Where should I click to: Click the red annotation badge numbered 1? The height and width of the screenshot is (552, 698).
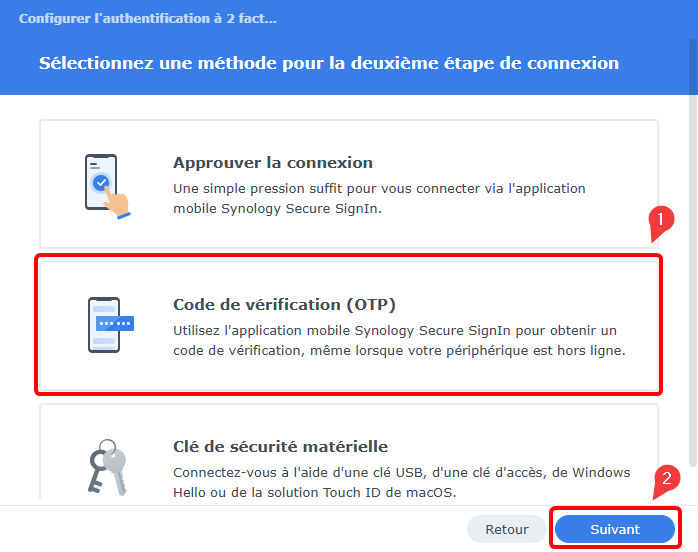coord(658,218)
